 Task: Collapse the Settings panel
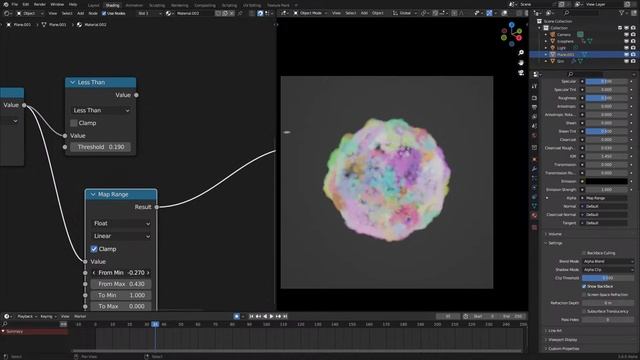pos(554,243)
